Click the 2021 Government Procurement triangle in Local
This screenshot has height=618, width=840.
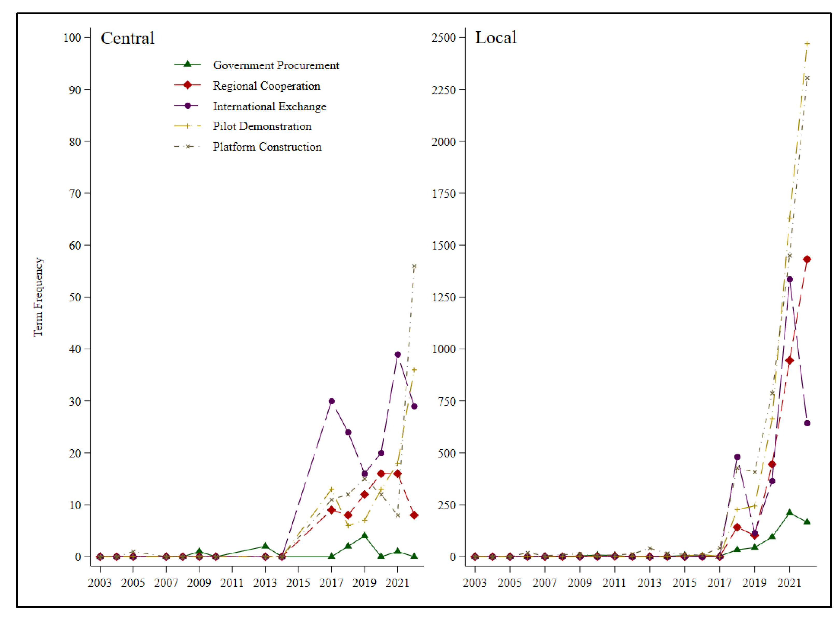[789, 512]
